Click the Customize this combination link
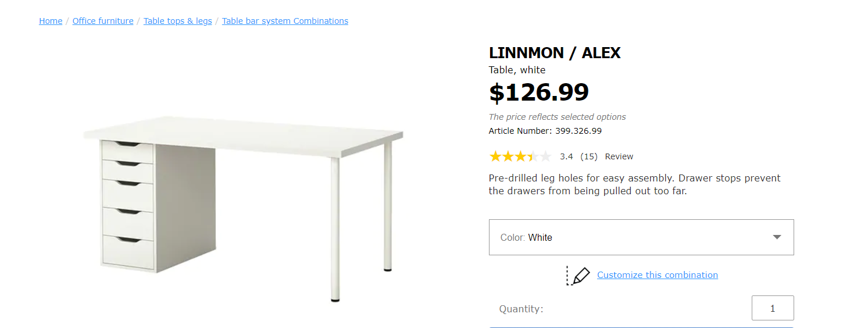This screenshot has height=328, width=868. click(657, 275)
